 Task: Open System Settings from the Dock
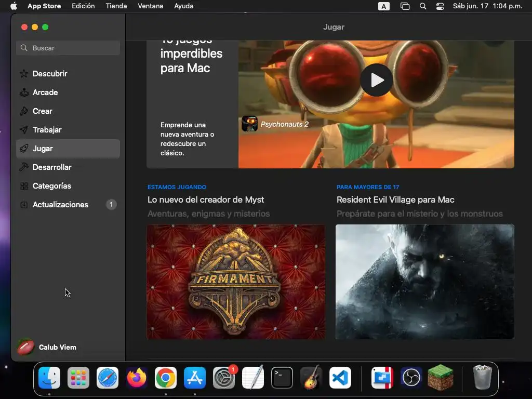coord(224,378)
